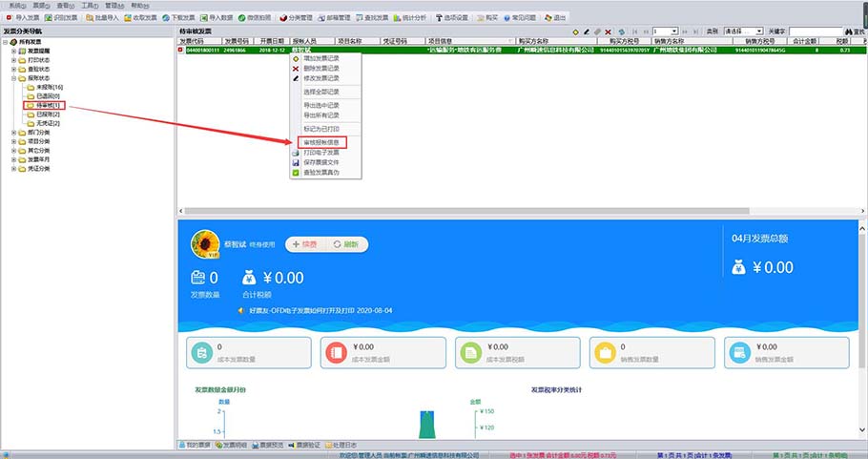The image size is (868, 459).
Task: Select the 待审核[1] folder
Action: point(44,105)
